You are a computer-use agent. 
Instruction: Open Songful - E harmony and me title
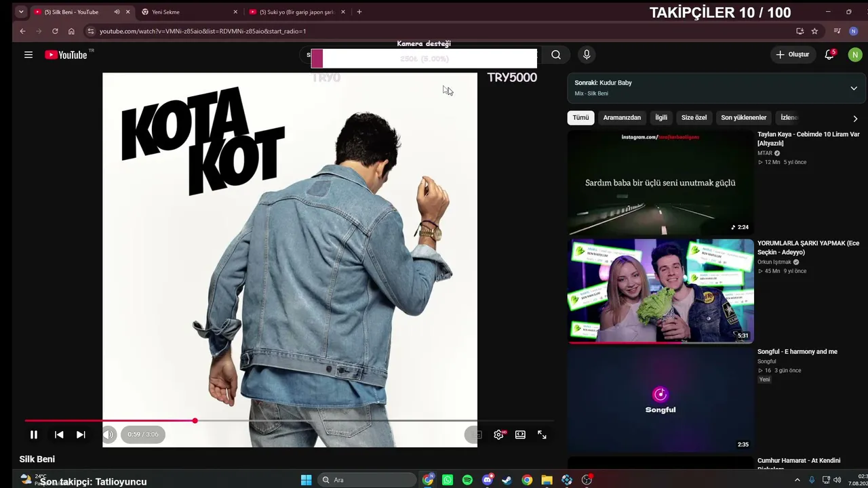tap(797, 352)
